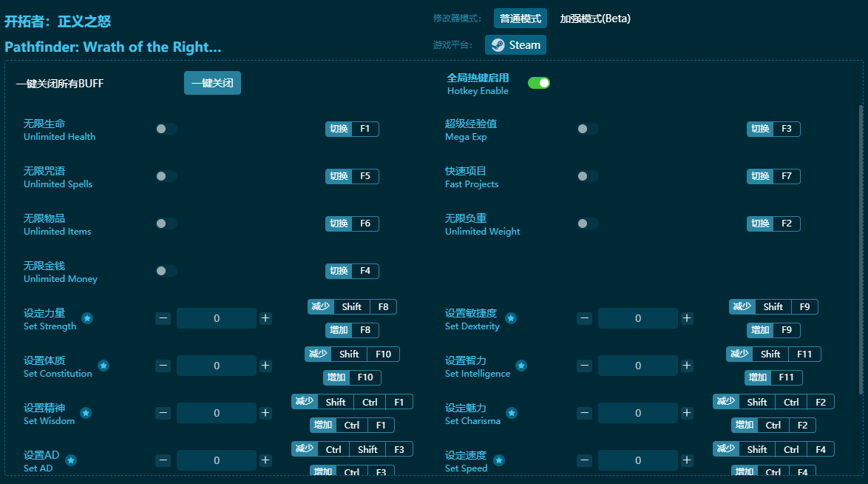Viewport: 868px width, 484px height.
Task: Click the 增加 F10 increase hotkey for Constitution
Action: [x=352, y=377]
